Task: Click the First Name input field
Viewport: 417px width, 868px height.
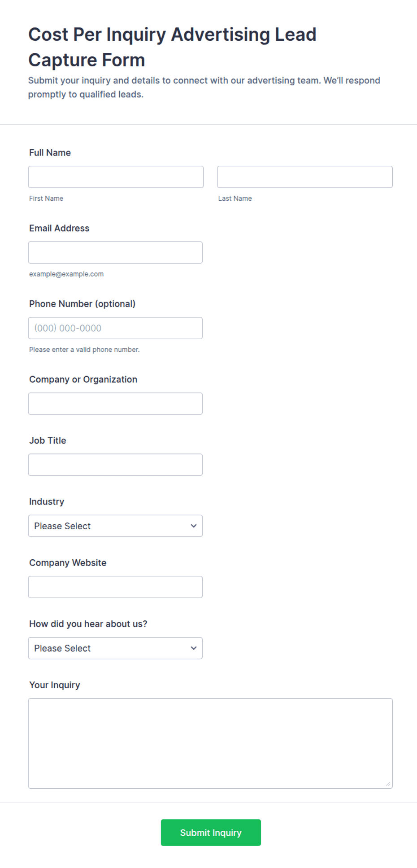Action: pos(116,177)
